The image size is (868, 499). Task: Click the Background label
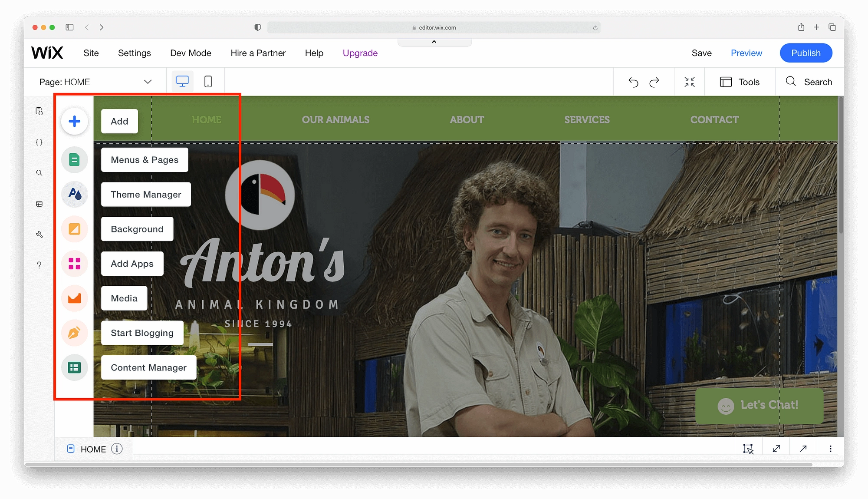[x=137, y=229]
